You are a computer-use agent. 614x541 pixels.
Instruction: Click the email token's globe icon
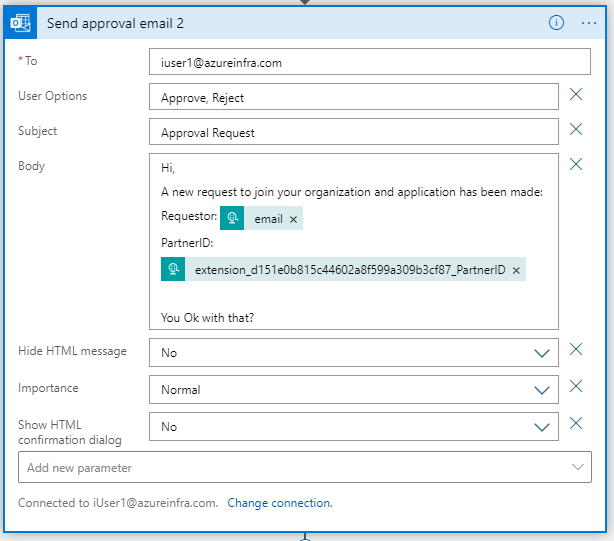tap(232, 218)
